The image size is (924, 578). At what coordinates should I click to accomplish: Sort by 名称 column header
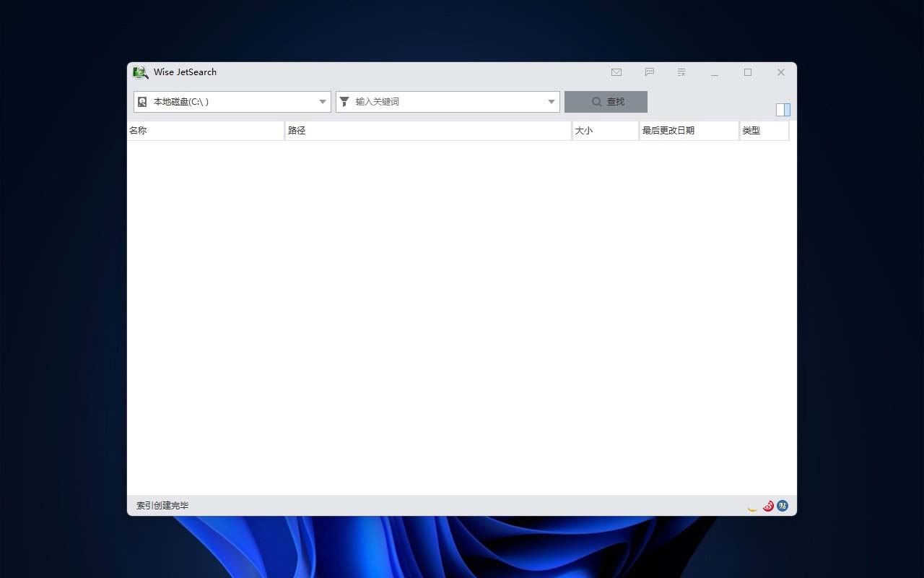(206, 131)
